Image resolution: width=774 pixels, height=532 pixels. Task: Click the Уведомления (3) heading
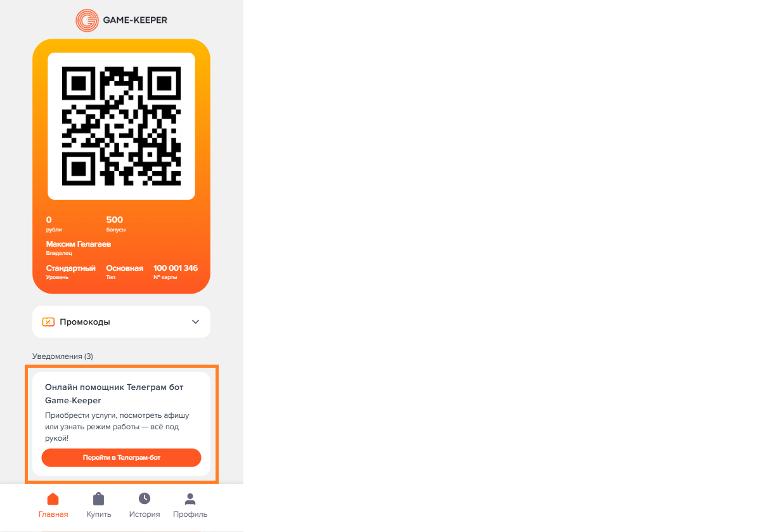tap(63, 356)
